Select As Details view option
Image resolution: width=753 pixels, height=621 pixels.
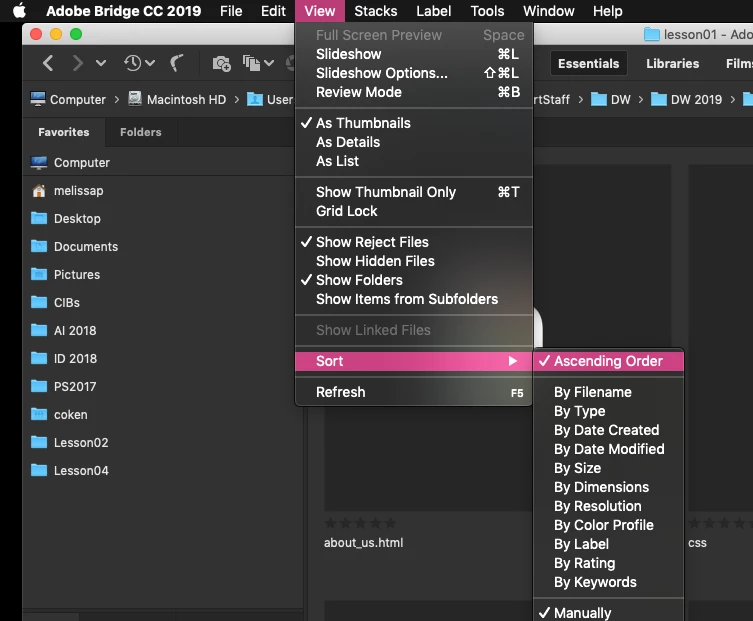tap(414, 142)
